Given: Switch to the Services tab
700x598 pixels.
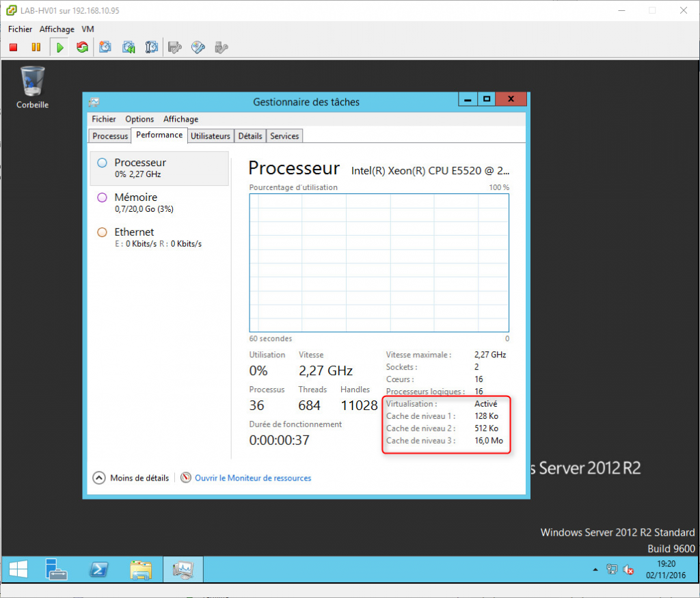Looking at the screenshot, I should point(284,136).
